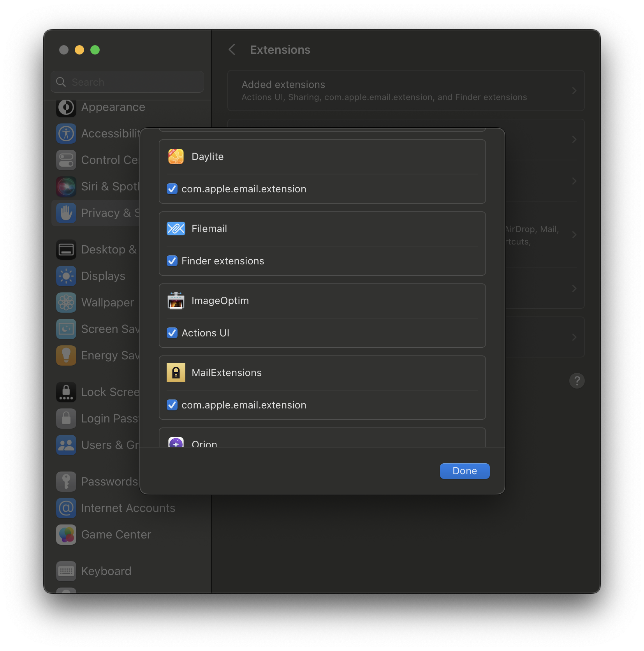Click the Game Center icon
This screenshot has height=651, width=644.
[66, 535]
